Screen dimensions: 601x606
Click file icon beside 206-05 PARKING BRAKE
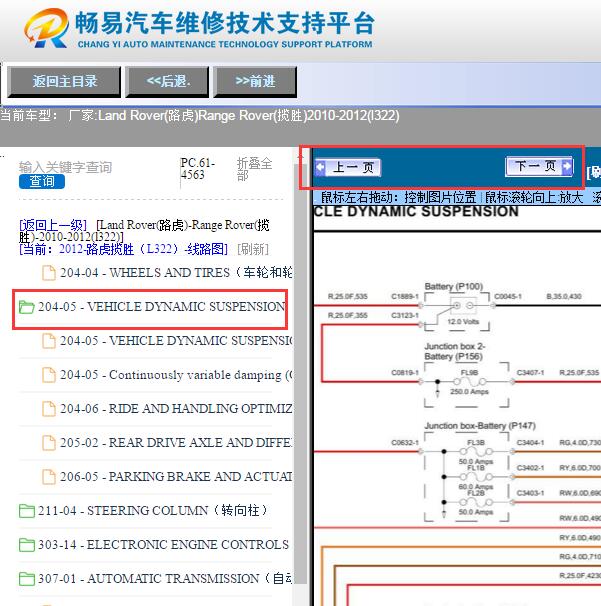pos(49,477)
